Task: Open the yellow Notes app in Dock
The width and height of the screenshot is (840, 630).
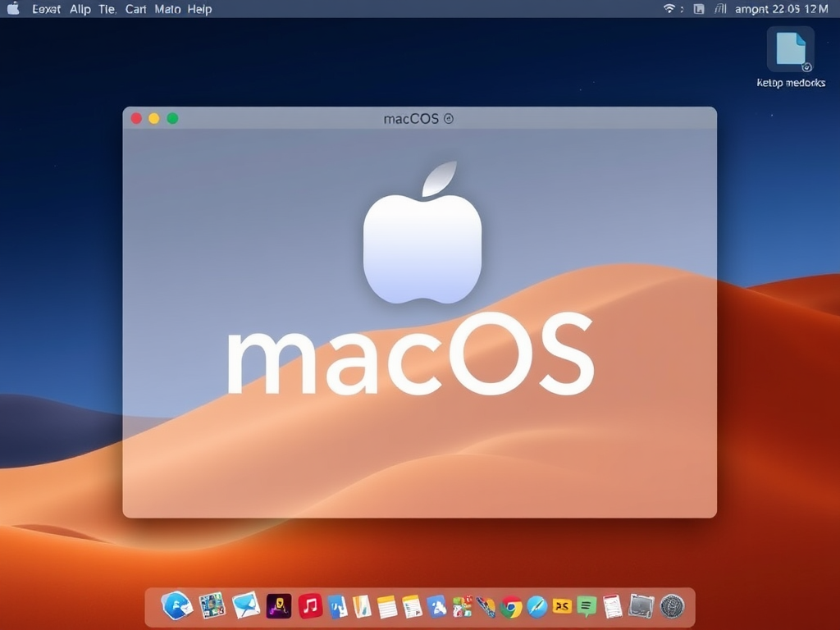Action: pyautogui.click(x=387, y=607)
